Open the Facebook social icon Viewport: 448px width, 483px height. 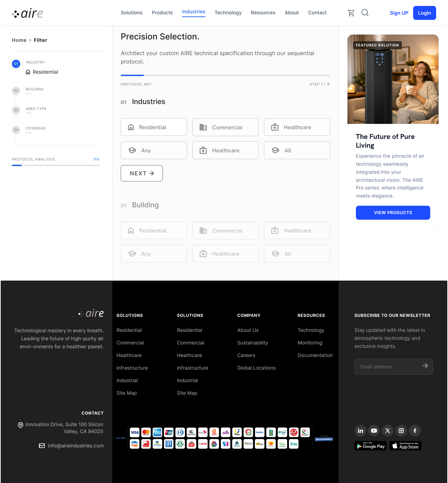415,431
